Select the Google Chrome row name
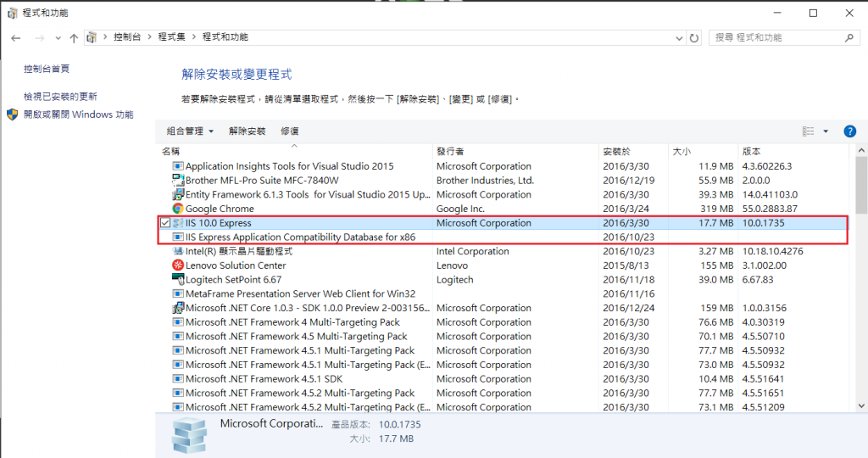The image size is (868, 458). 220,209
